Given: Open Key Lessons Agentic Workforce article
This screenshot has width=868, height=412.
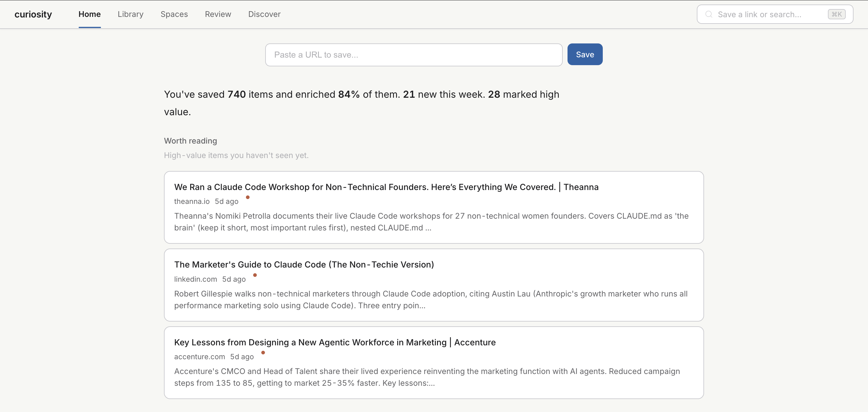Looking at the screenshot, I should 335,343.
